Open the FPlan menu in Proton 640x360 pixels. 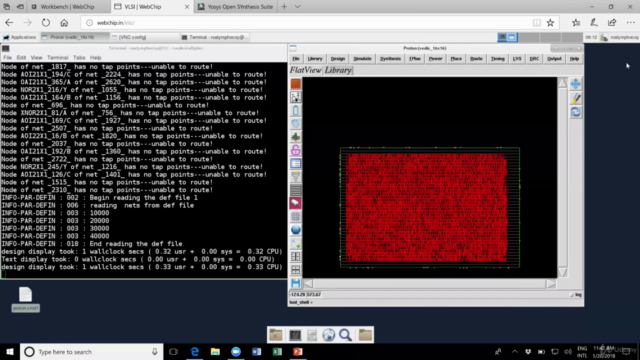coord(415,59)
